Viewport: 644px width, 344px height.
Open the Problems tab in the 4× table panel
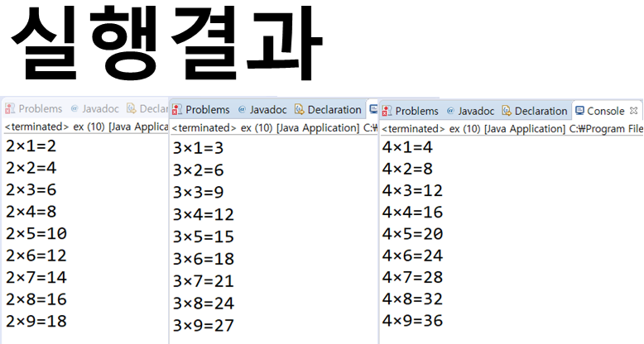click(411, 112)
